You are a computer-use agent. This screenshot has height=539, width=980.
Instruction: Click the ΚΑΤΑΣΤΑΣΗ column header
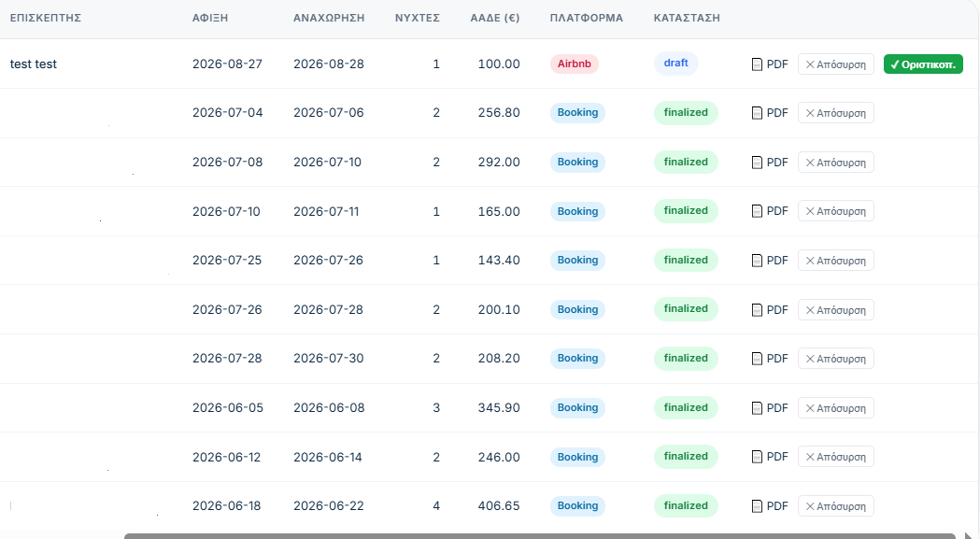click(x=687, y=18)
